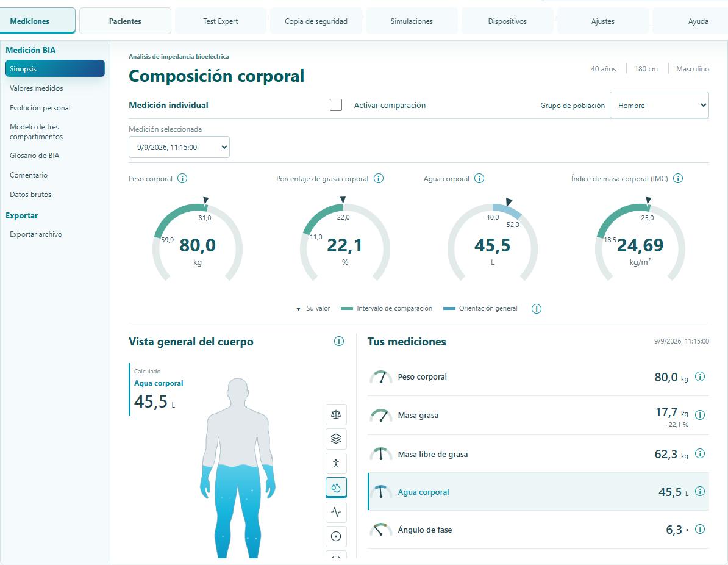Image resolution: width=728 pixels, height=565 pixels.
Task: Open the Simulaciones tab
Action: click(412, 21)
